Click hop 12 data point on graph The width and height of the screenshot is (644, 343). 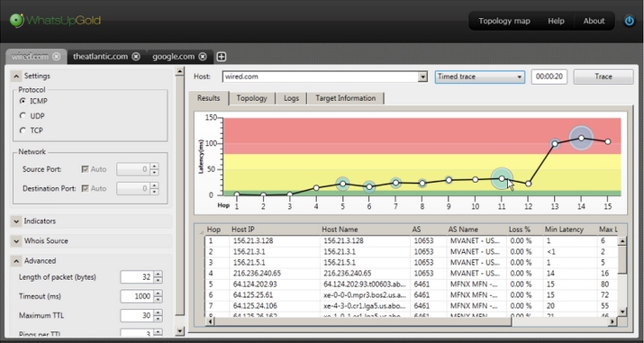528,184
